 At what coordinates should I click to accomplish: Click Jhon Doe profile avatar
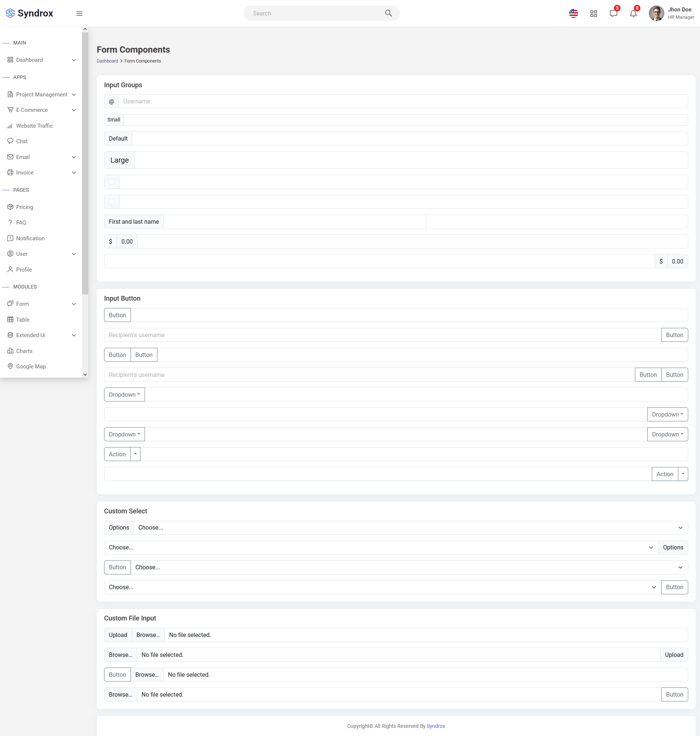[656, 14]
